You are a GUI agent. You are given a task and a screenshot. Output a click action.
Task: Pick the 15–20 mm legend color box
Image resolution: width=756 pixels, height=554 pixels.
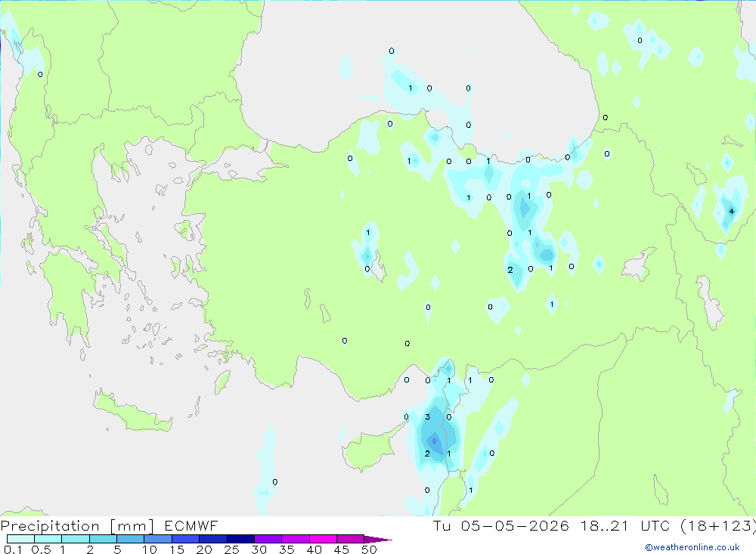coord(186,539)
